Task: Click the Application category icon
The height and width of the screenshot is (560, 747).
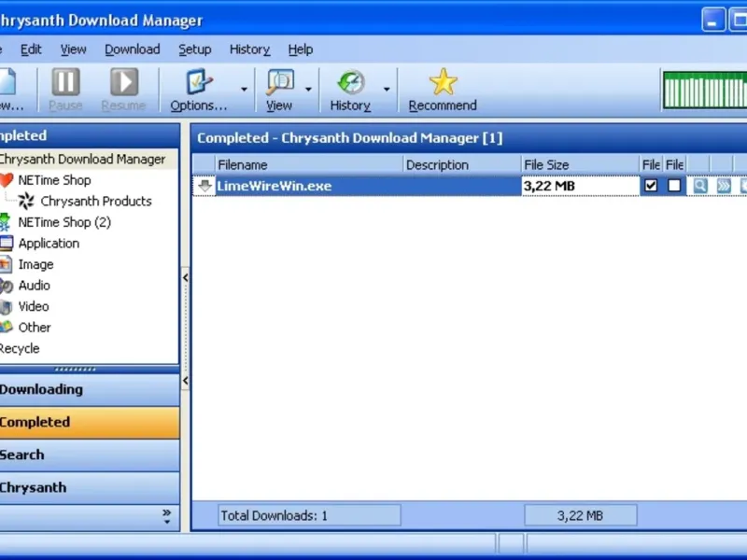Action: pos(6,244)
